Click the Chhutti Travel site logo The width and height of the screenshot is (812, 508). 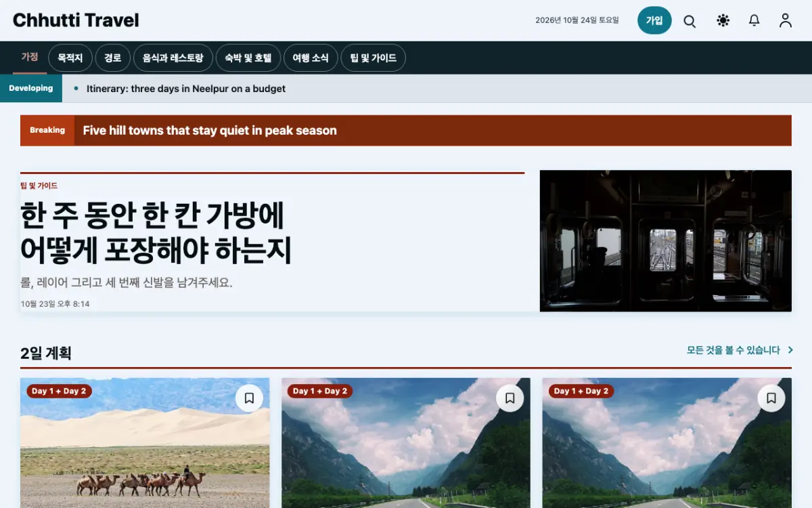tap(76, 20)
